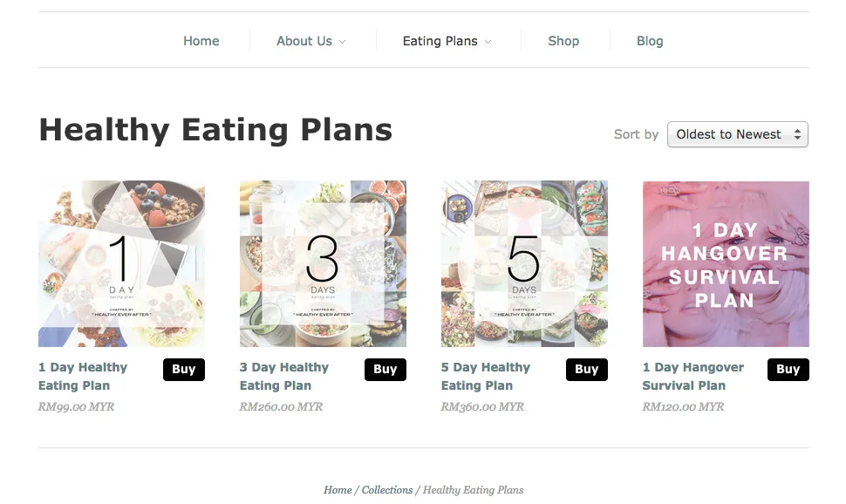Open the 1 Day Healthy Eating Plan title link
The height and width of the screenshot is (504, 846).
tap(83, 377)
